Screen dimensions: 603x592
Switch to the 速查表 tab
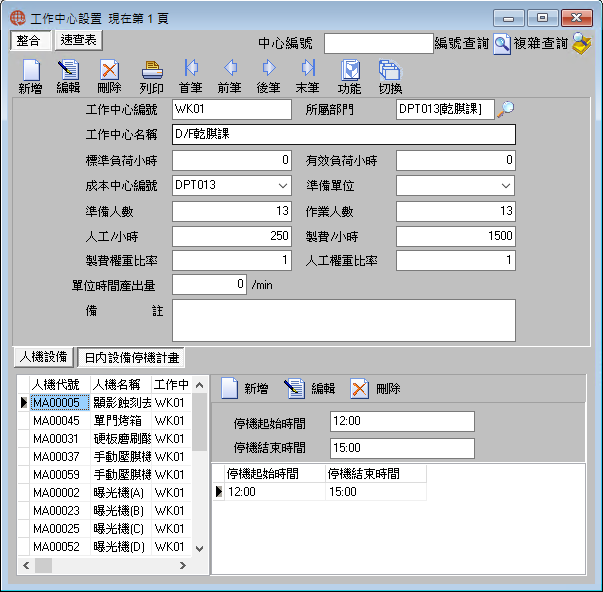point(78,40)
